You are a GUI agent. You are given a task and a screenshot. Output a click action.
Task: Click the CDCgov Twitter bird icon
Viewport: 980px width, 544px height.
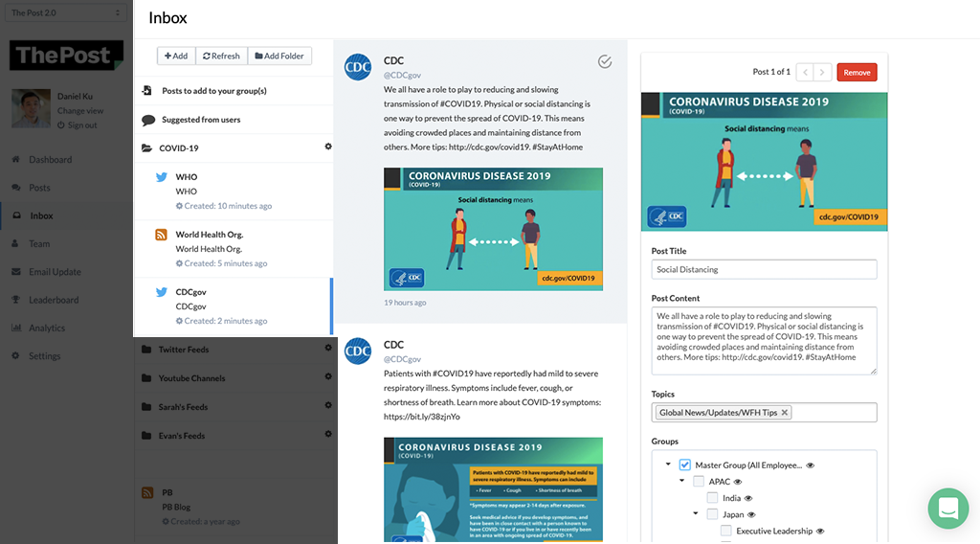(161, 292)
